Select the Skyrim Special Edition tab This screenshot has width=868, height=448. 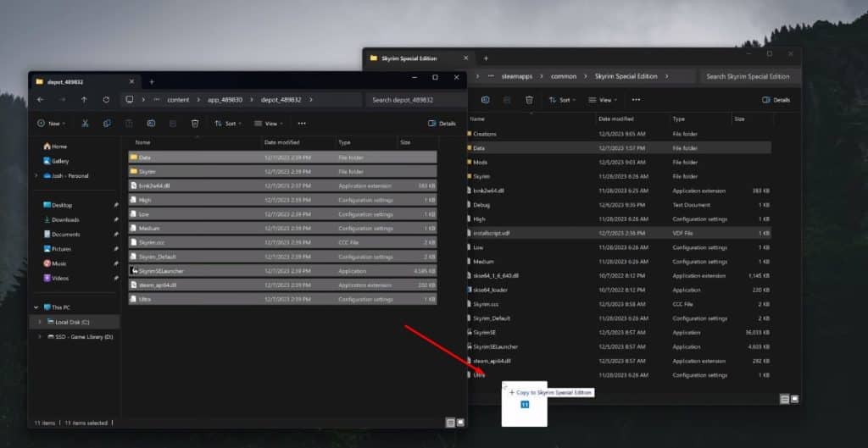(x=418, y=58)
